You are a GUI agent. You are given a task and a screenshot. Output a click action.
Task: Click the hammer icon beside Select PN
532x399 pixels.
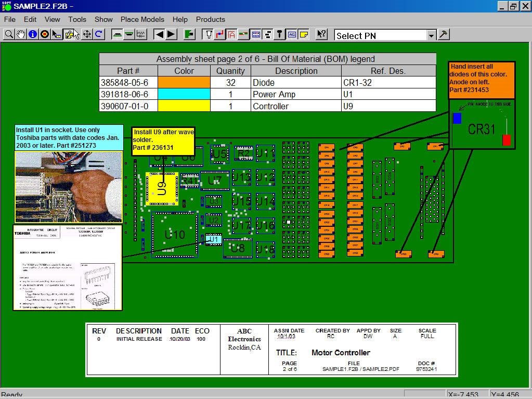pos(444,35)
